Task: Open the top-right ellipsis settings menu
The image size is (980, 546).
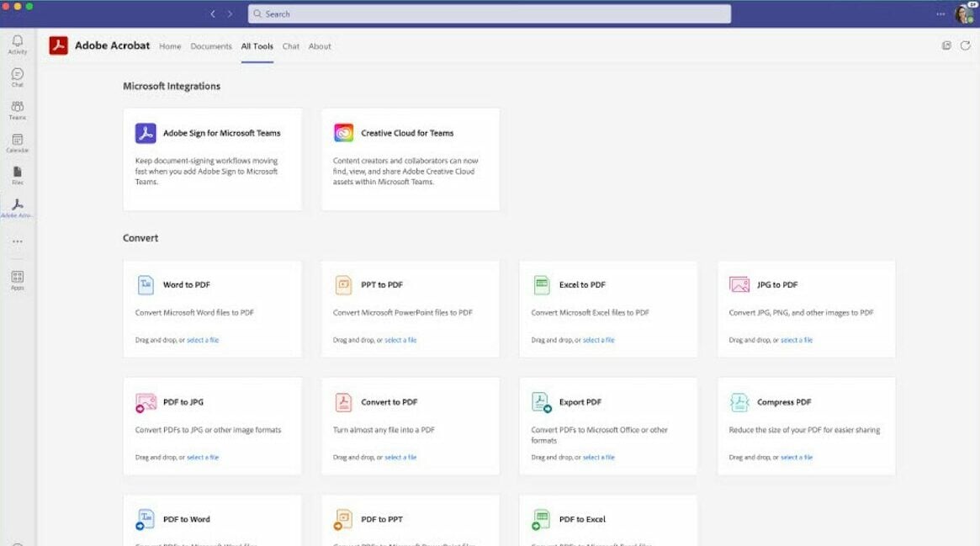Action: point(940,13)
